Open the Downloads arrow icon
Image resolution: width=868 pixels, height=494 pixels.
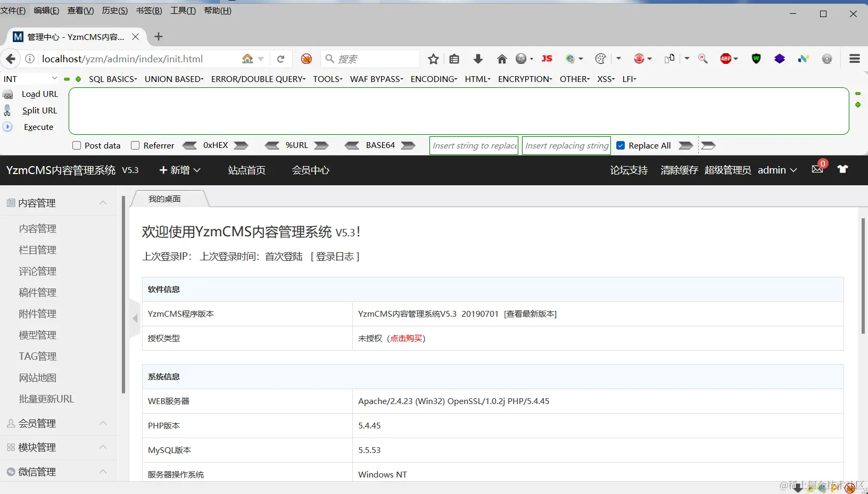(x=478, y=59)
